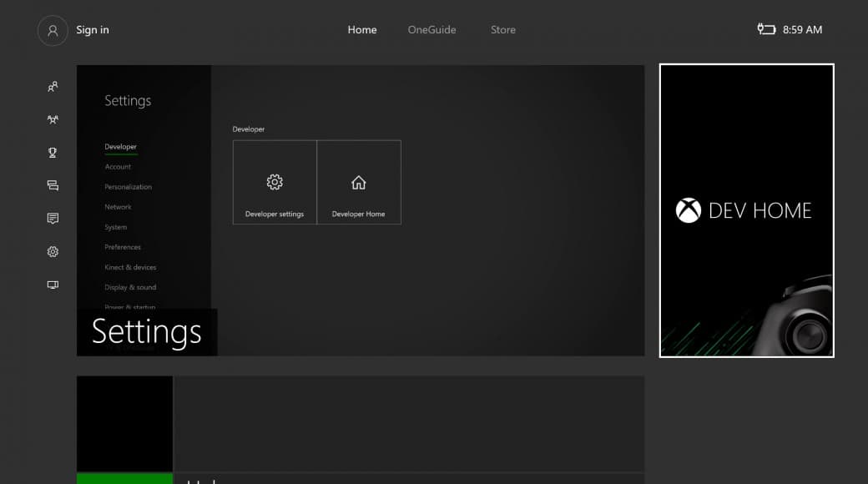Select the Preferences settings category

[x=123, y=247]
